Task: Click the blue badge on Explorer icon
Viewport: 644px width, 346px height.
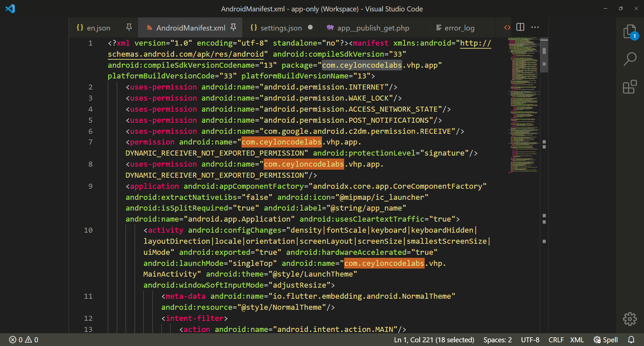Action: pyautogui.click(x=634, y=36)
